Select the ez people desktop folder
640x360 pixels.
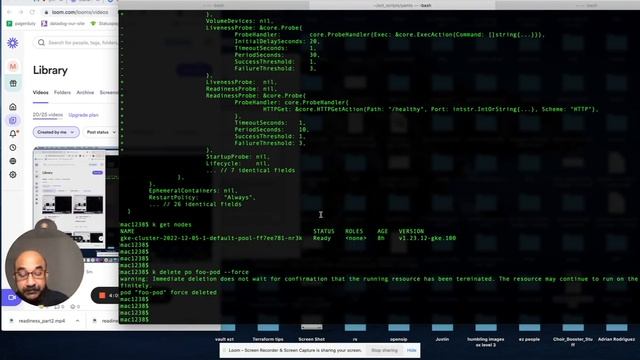click(529, 333)
